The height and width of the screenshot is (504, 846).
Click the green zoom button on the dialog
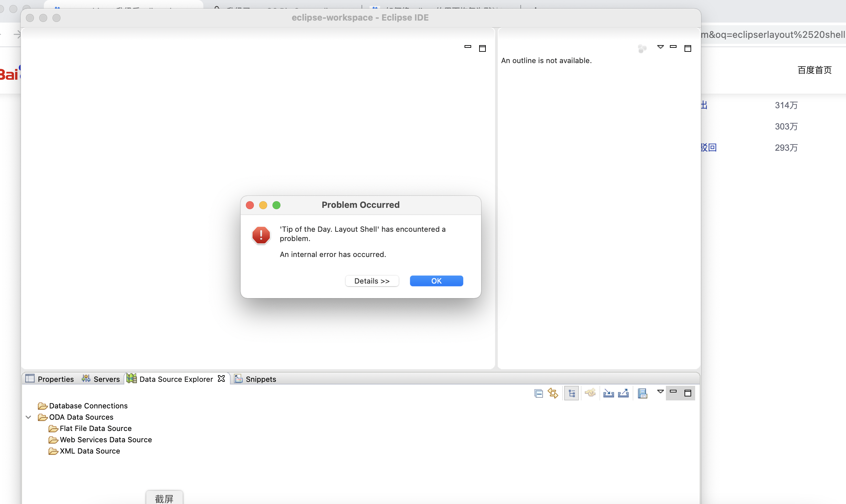276,205
